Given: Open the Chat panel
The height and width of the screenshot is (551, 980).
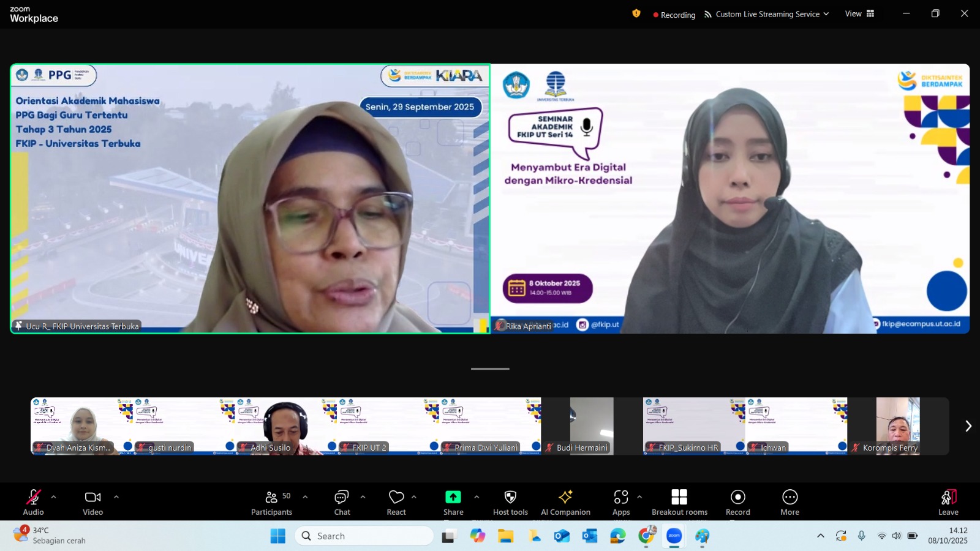Looking at the screenshot, I should coord(342,502).
